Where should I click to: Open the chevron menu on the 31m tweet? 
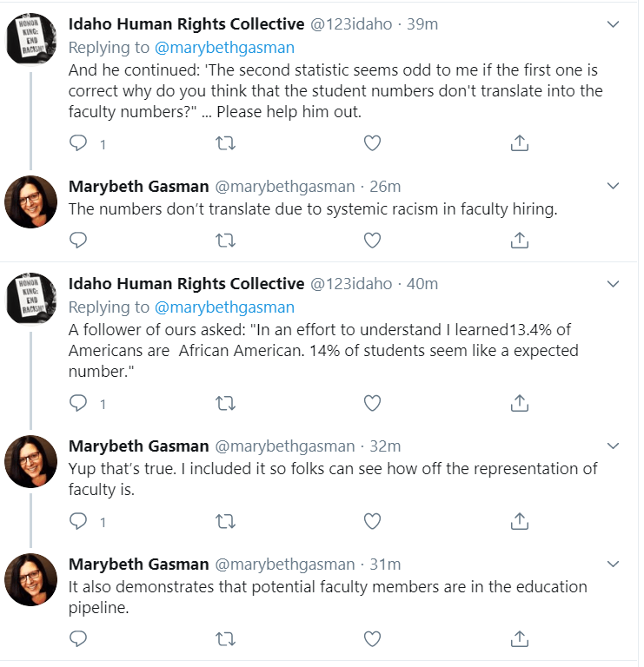coord(613,565)
